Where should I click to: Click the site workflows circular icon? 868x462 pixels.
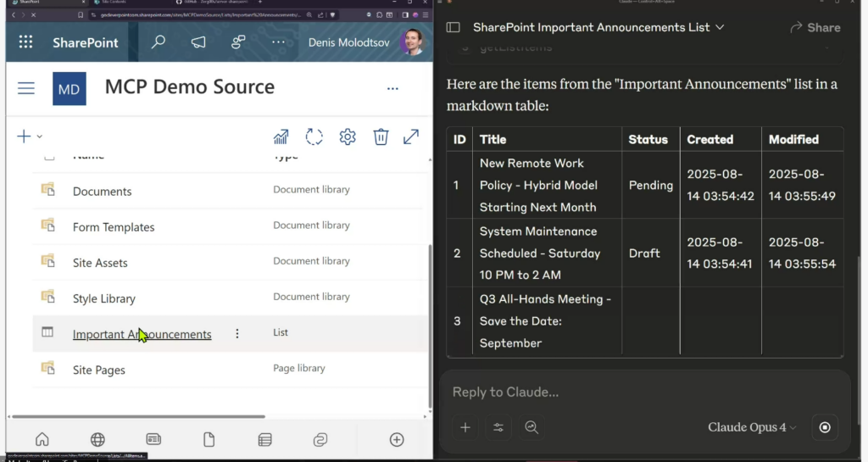click(x=314, y=136)
